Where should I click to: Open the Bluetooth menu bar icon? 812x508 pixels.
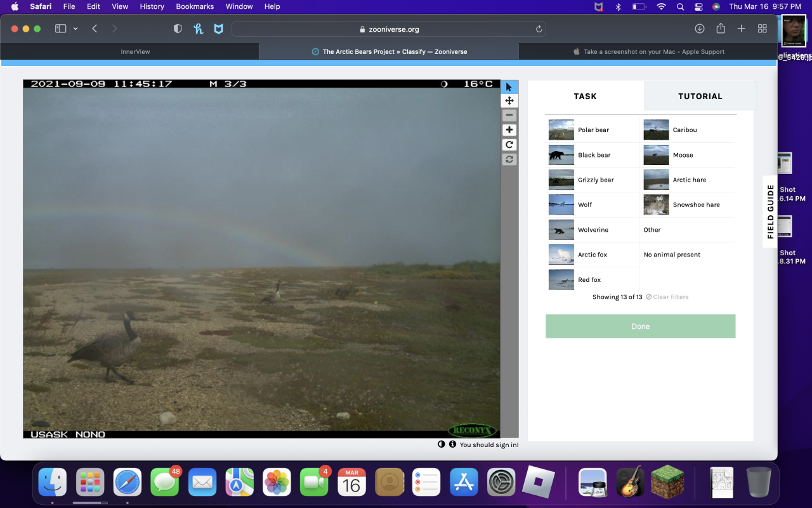coord(619,6)
